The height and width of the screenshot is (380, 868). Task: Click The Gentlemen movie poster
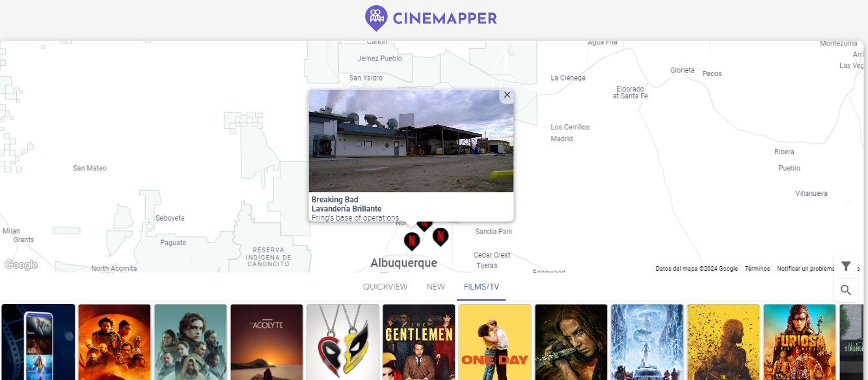418,342
